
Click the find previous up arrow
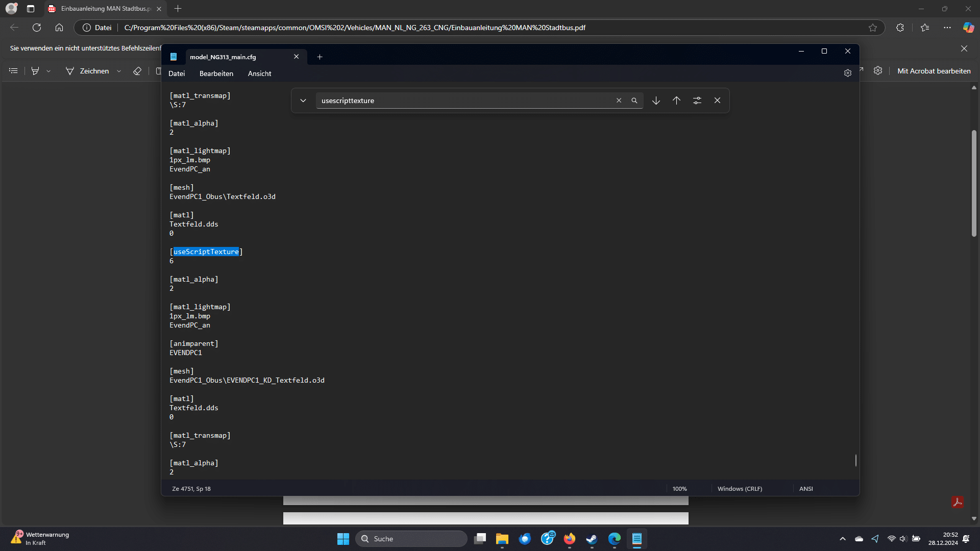(676, 101)
